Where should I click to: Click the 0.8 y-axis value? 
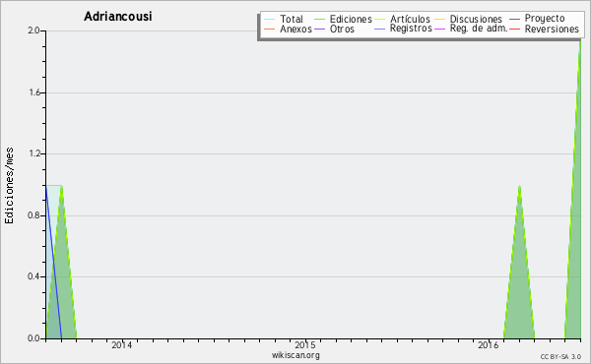(x=33, y=215)
